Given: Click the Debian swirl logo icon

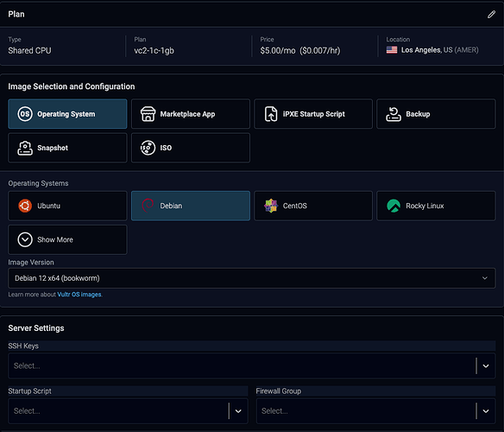Looking at the screenshot, I should point(148,206).
